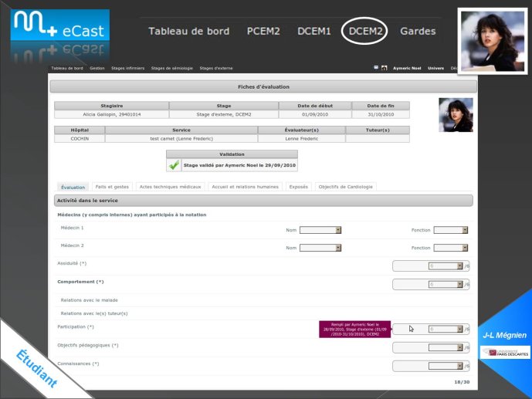This screenshot has width=532, height=399.
Task: Click the Aymeric Noel user name
Action: [407, 68]
